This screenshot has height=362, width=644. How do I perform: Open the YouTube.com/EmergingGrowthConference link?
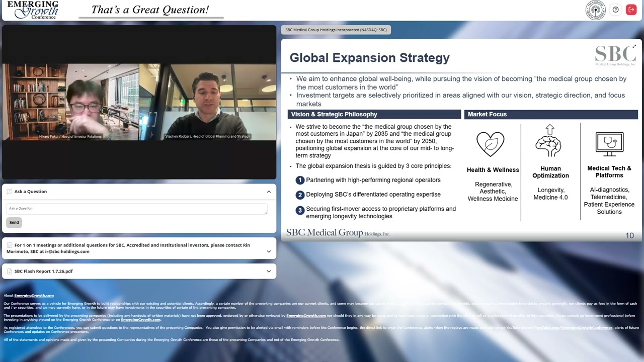click(574, 328)
